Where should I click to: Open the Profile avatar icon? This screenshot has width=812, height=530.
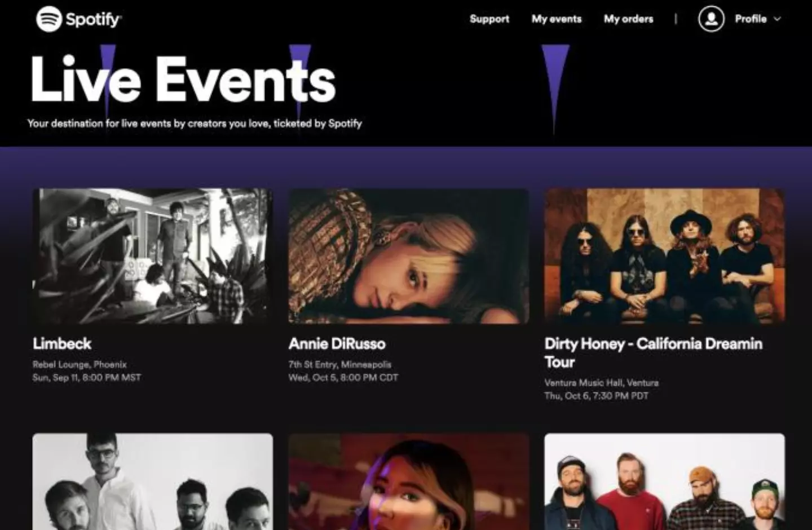(711, 19)
